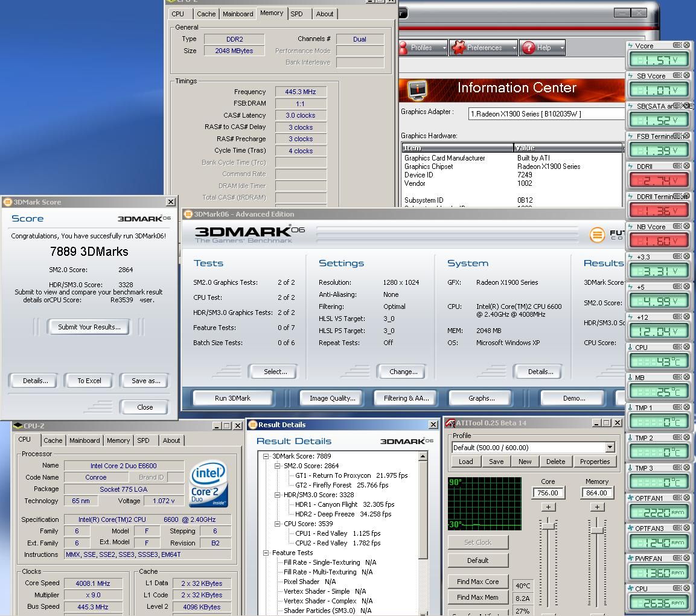Click the Futuremark orange logo icon

597,234
